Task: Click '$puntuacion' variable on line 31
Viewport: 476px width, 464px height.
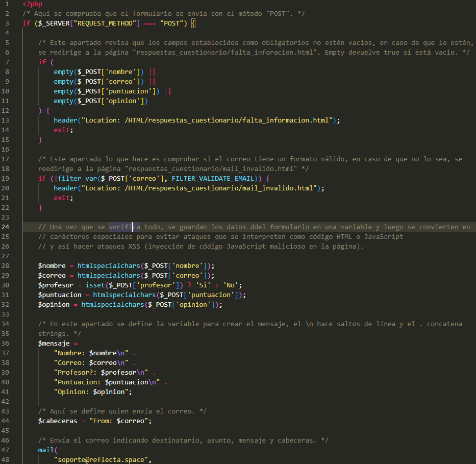Action: pos(60,295)
